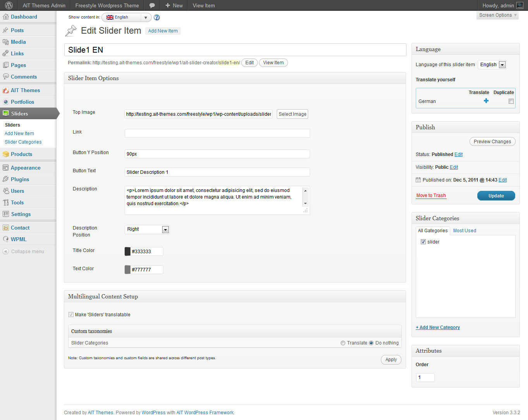Click the Collapse menu arrow icon
Viewport: 528px width, 420px height.
pyautogui.click(x=5, y=252)
